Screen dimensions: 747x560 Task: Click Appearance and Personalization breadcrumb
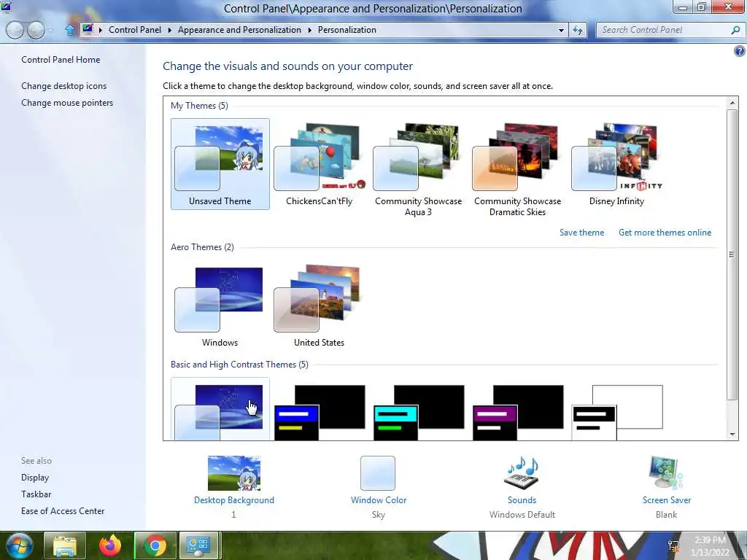pyautogui.click(x=239, y=29)
